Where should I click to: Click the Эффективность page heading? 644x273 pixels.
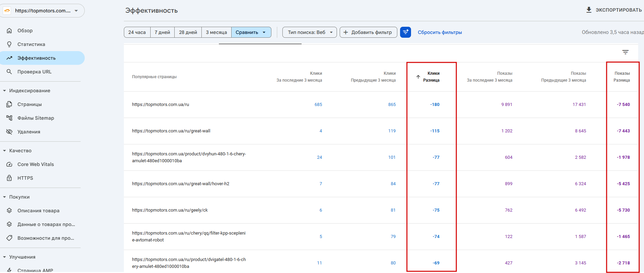151,11
